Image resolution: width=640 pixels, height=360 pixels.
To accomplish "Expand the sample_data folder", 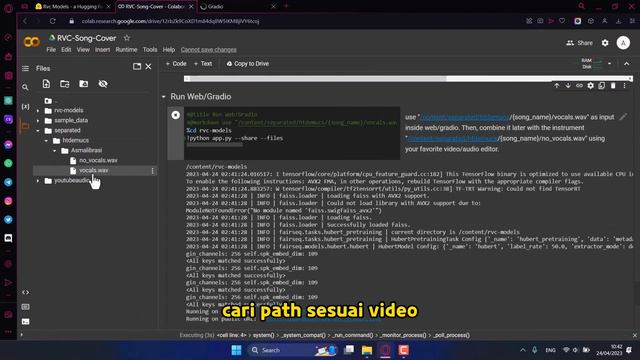I will pyautogui.click(x=38, y=121).
